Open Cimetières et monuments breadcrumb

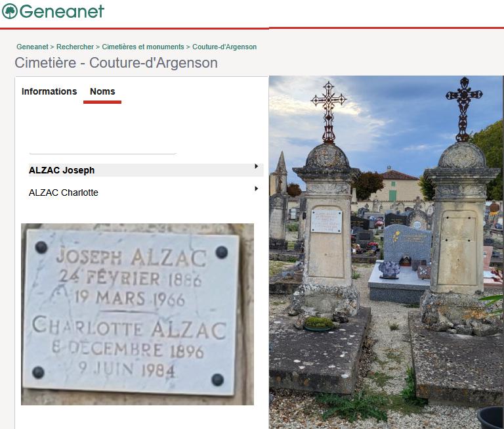142,47
